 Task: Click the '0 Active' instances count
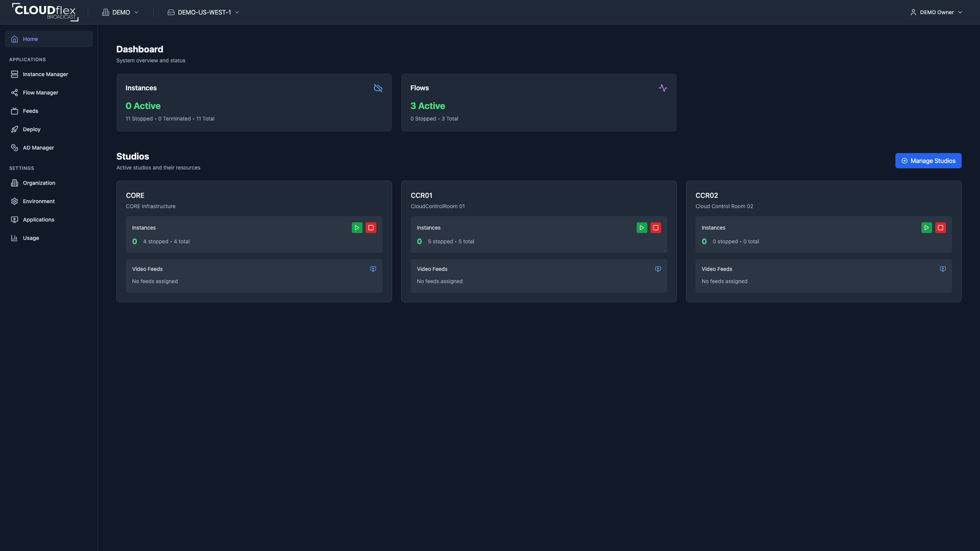[143, 106]
